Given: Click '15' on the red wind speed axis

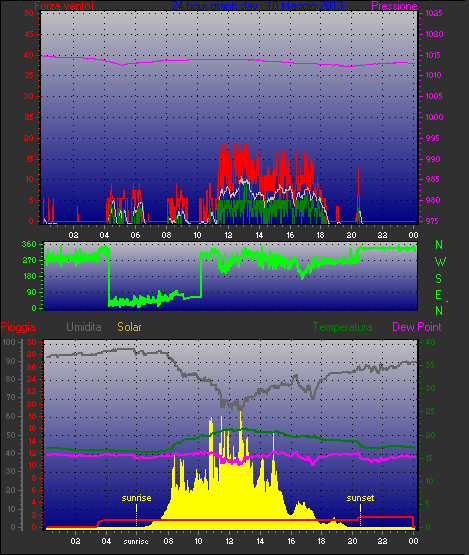Looking at the screenshot, I should (29, 159).
